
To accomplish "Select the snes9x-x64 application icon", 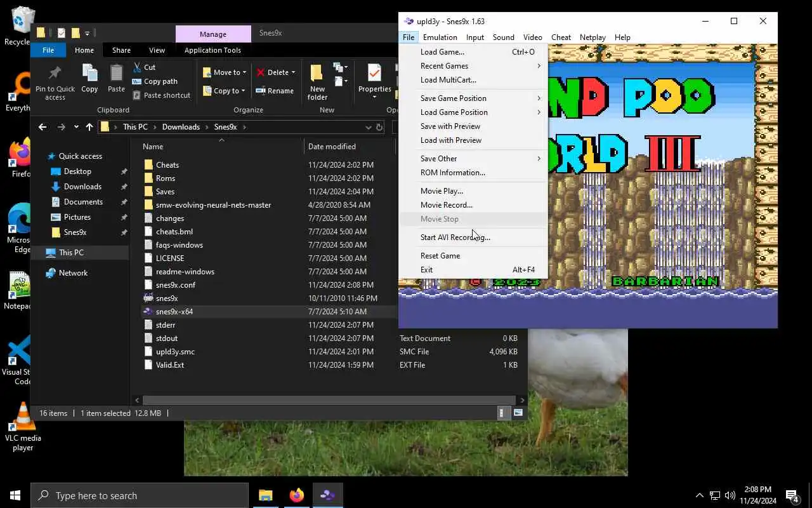I will pyautogui.click(x=148, y=312).
